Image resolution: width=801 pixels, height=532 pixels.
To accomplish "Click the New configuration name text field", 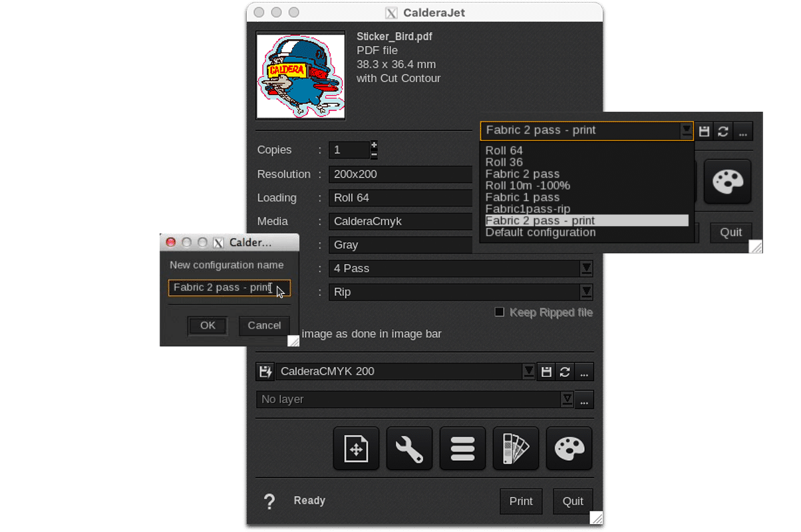I will (229, 288).
